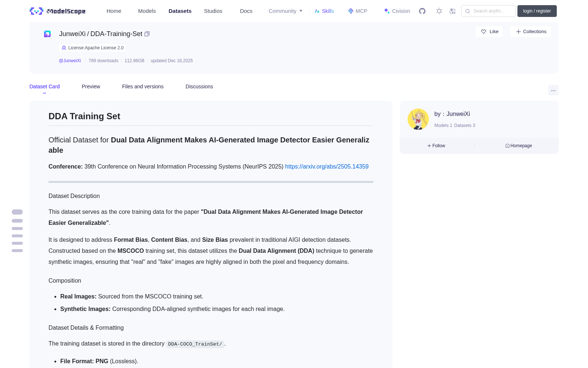588x368 pixels.
Task: Go to the Home nav item
Action: click(x=114, y=11)
